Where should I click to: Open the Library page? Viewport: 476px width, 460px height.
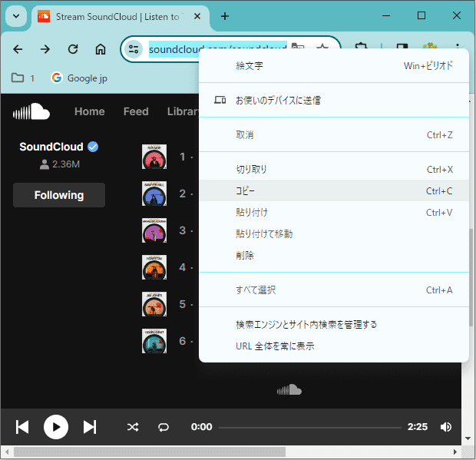click(183, 111)
